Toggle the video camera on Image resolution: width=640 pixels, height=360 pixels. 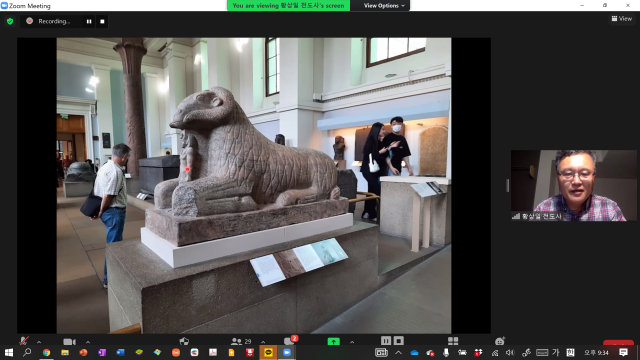point(69,342)
